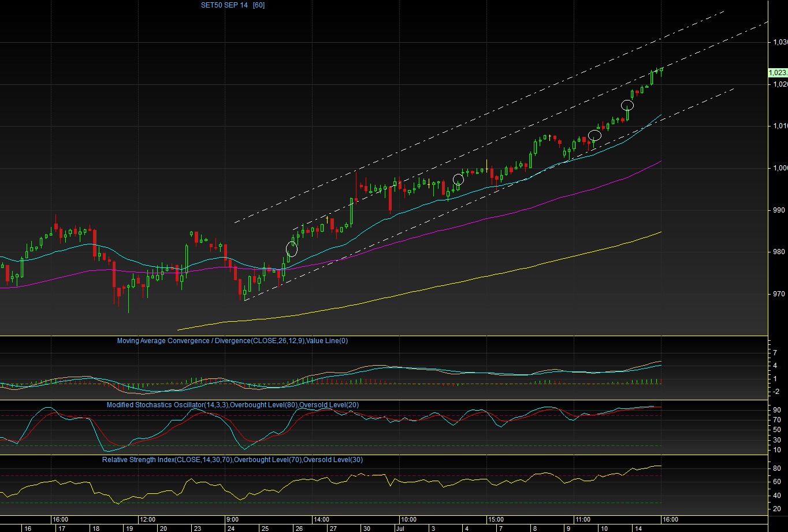The image size is (788, 532).
Task: Click the 90 value on the Stochastics scale
Action: coord(777,410)
